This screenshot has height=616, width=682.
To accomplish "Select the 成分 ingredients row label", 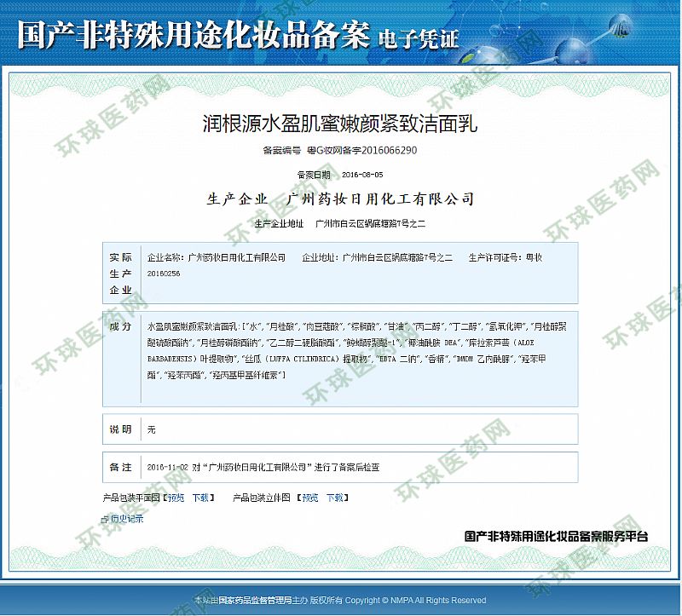I will pyautogui.click(x=120, y=326).
